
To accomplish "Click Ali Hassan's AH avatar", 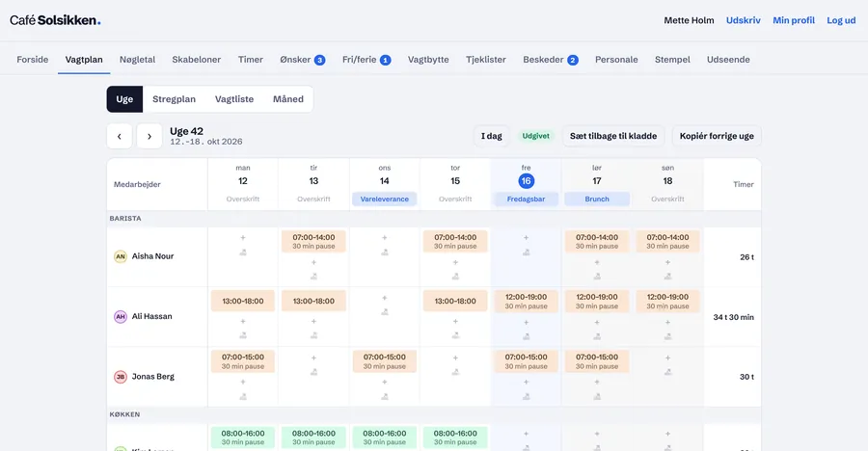I will tap(121, 316).
